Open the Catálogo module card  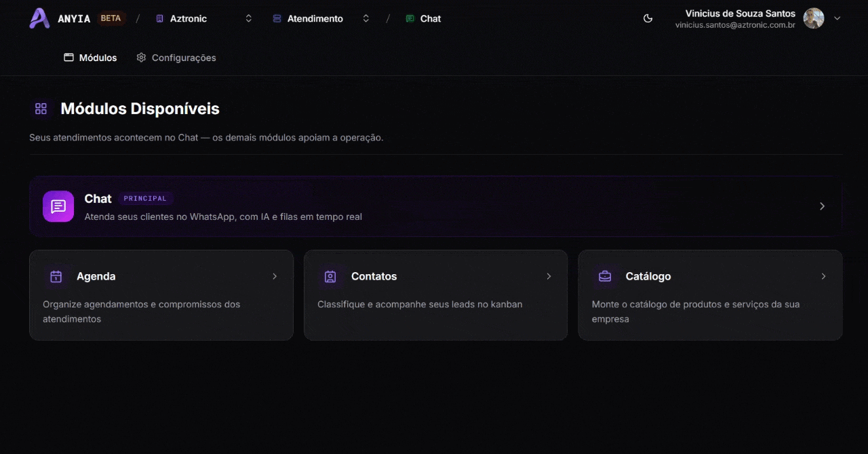pyautogui.click(x=710, y=295)
